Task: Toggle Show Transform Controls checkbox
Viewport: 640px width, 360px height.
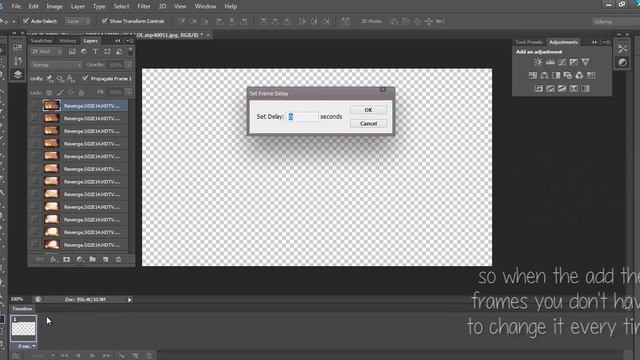Action: tap(104, 21)
